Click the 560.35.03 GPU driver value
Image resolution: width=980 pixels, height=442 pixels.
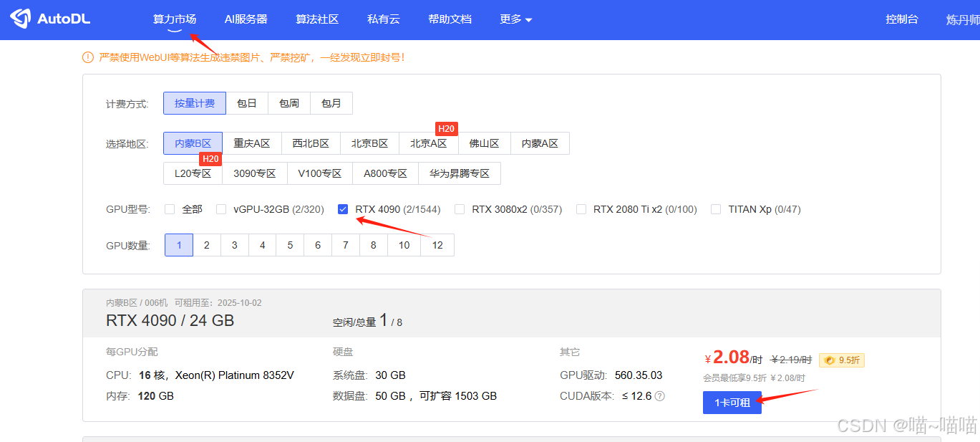(639, 375)
